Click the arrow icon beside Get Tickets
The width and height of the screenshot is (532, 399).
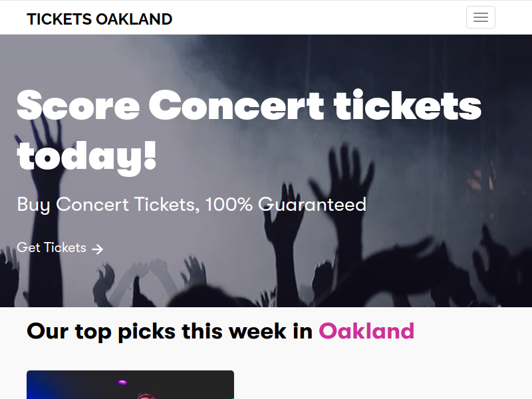[x=97, y=249]
